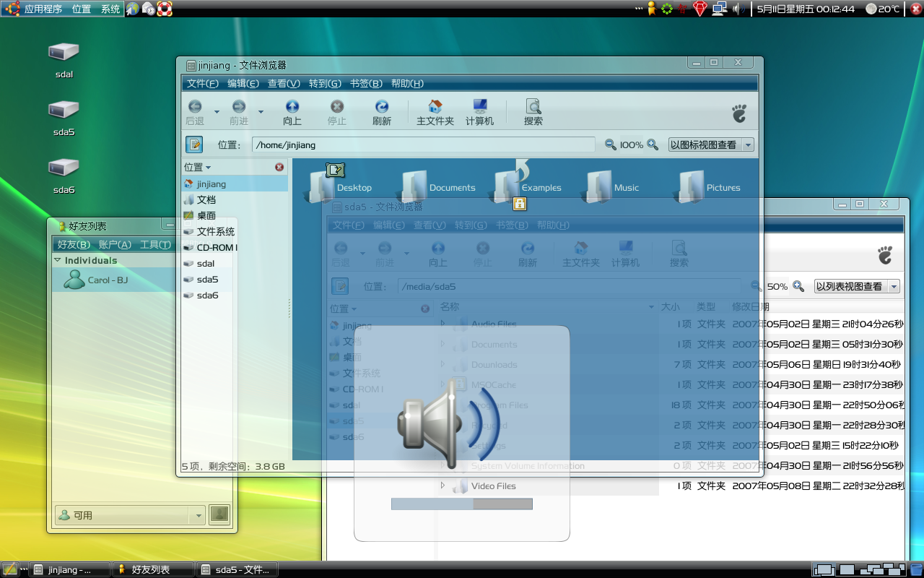Image resolution: width=924 pixels, height=578 pixels.
Task: Click buddy icon button beside status selector
Action: pyautogui.click(x=219, y=514)
